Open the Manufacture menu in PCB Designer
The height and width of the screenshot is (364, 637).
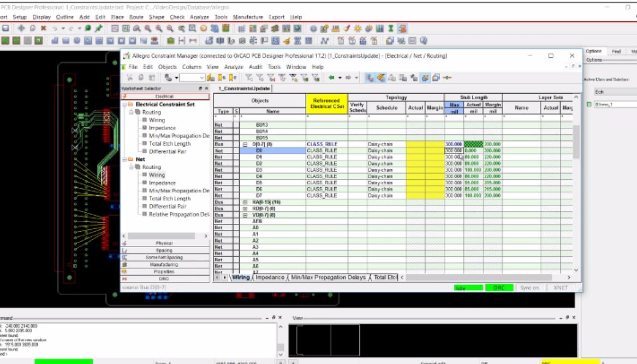248,17
